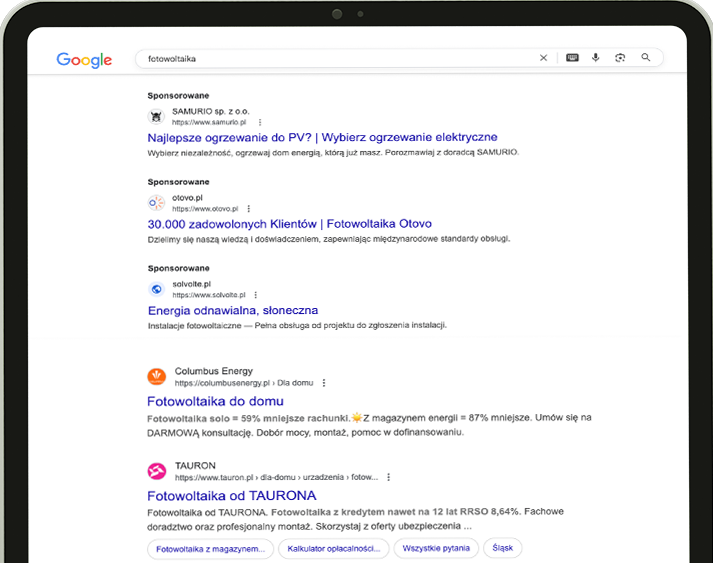
Task: Click the TAURON pink logo
Action: 156,471
